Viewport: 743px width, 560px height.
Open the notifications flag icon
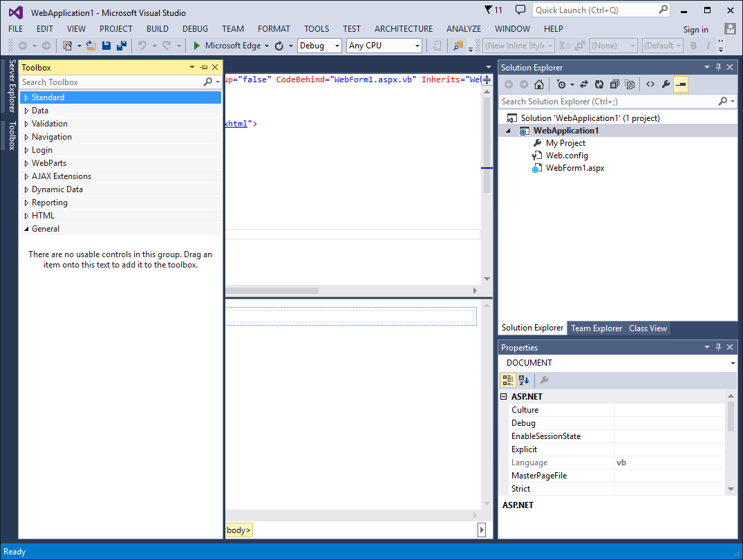tap(489, 10)
